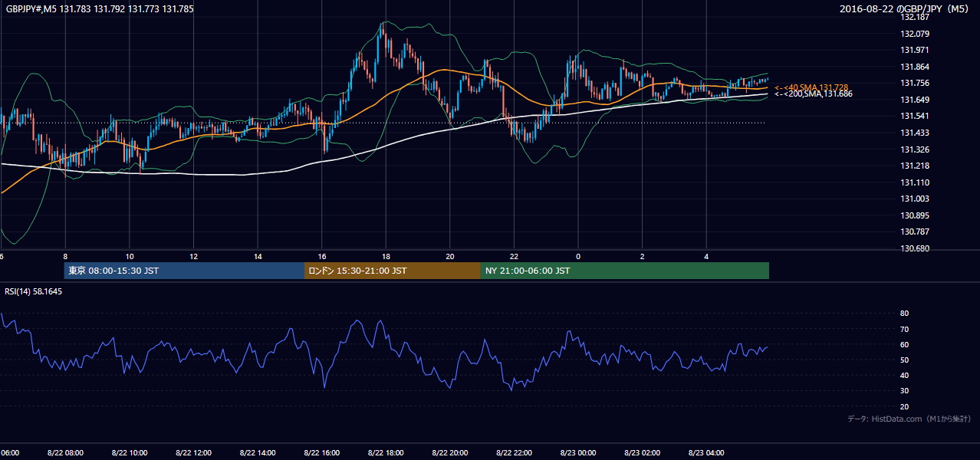Click price axis value 130.680
This screenshot has width=980, height=460.
914,248
